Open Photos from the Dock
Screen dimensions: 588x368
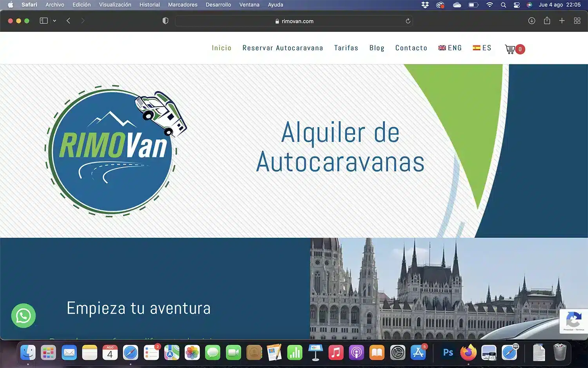point(192,353)
